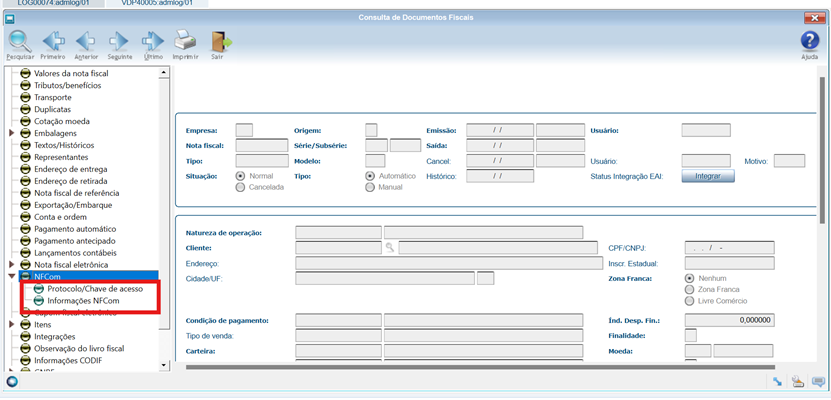Image resolution: width=831 pixels, height=400 pixels.
Task: Click the Pesquisar magnifier icon
Action: (19, 41)
